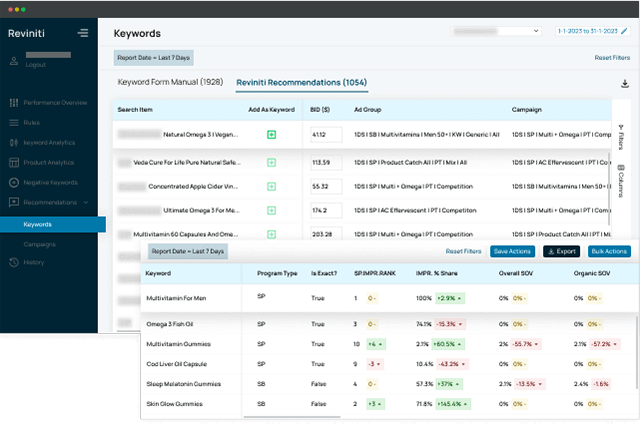Image resolution: width=640 pixels, height=424 pixels.
Task: Switch to Keyword Form Manual tab
Action: (170, 82)
